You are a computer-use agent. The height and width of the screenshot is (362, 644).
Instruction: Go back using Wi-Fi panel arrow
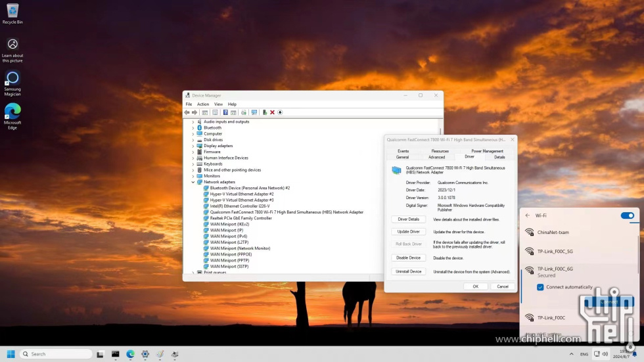tap(528, 215)
